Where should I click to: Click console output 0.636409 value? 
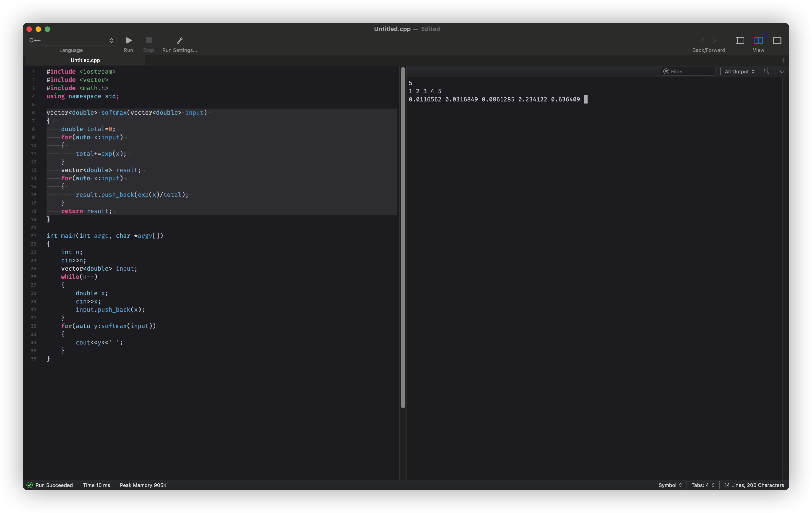[565, 99]
